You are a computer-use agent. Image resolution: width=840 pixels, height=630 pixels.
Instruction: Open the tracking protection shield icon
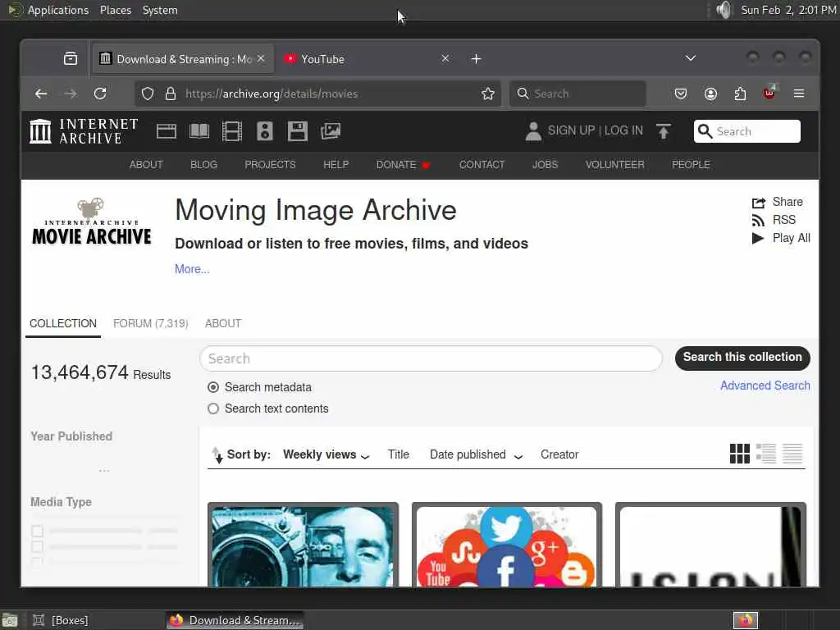148,94
